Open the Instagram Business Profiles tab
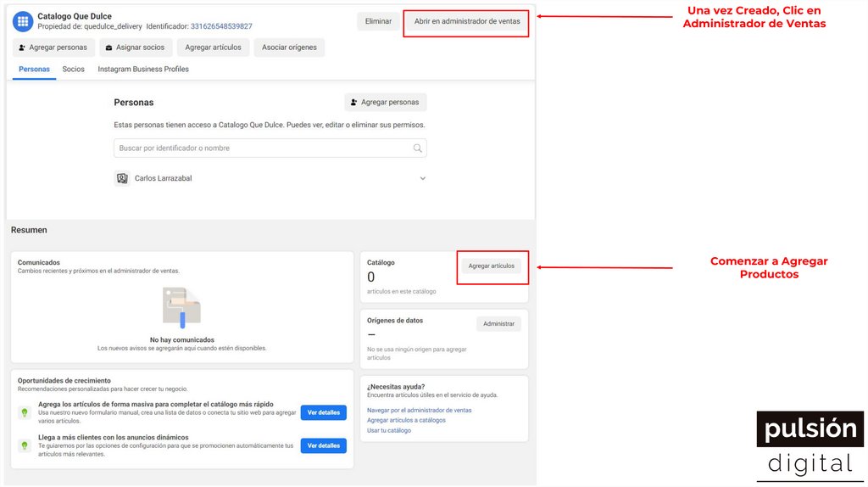 [143, 70]
